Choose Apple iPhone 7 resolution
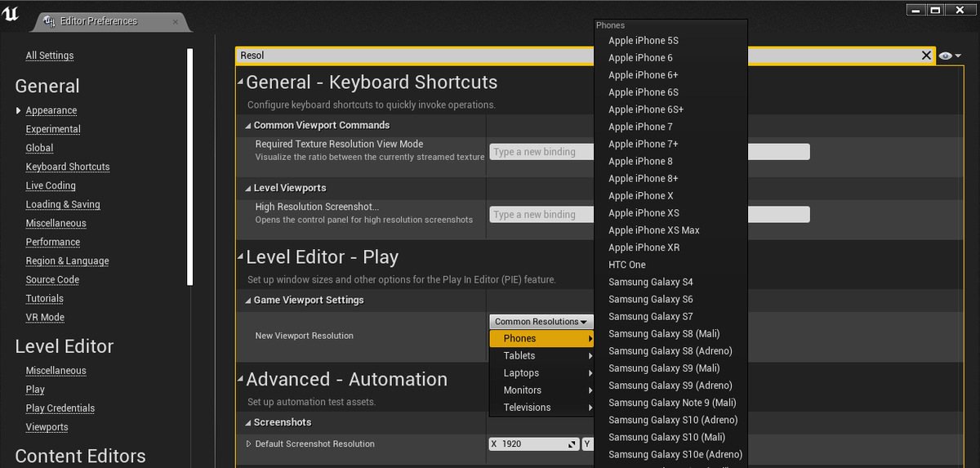The height and width of the screenshot is (468, 980). [670, 127]
